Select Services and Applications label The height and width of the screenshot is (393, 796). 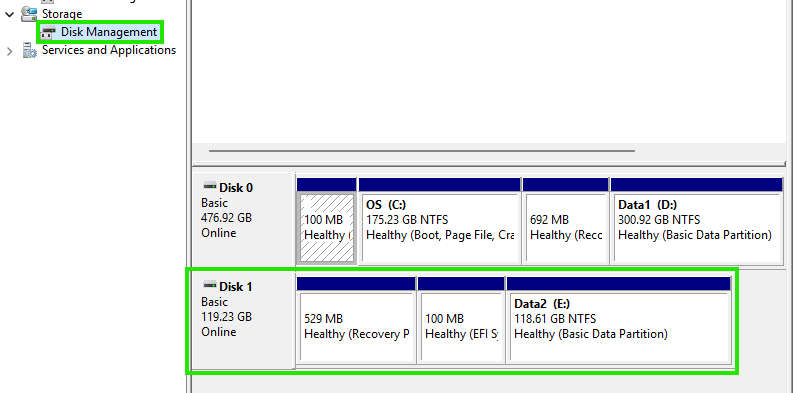[x=109, y=50]
